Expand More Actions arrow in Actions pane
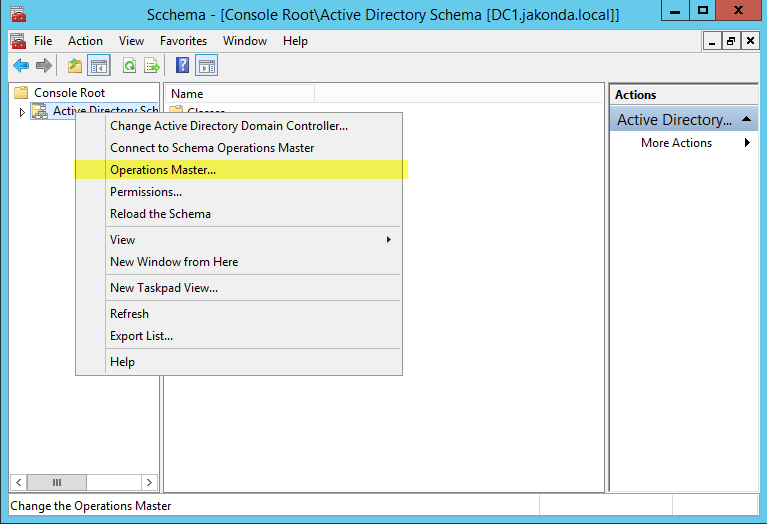This screenshot has width=767, height=524. point(747,143)
